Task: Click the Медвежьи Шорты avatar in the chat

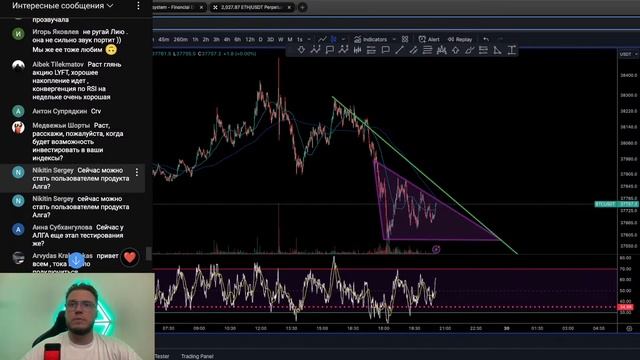Action: point(18,127)
